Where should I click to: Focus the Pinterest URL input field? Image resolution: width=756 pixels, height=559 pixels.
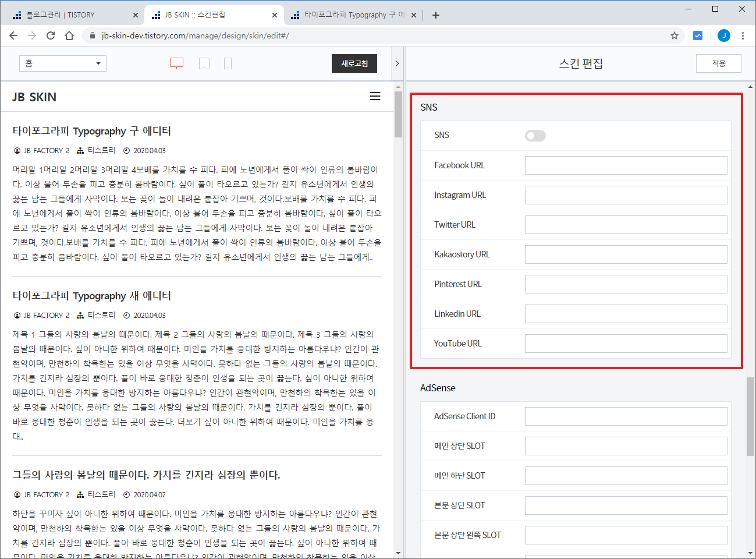click(x=626, y=284)
